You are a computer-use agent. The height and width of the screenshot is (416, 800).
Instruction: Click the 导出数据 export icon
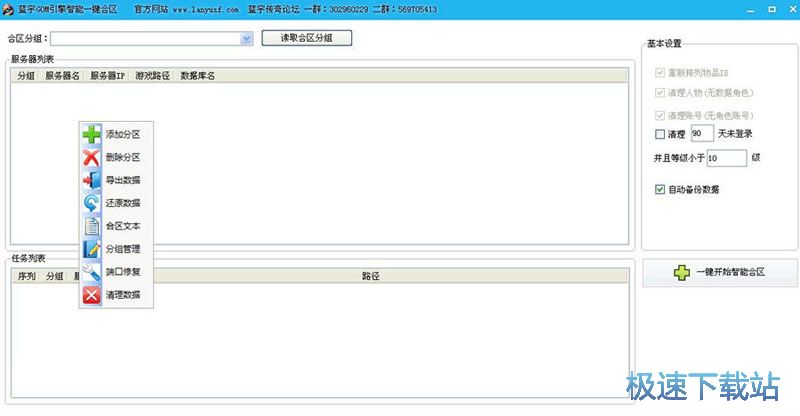91,180
